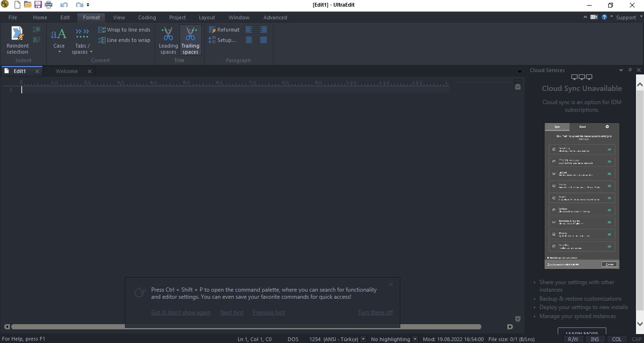
Task: Expand the Help dropdown arrow
Action: 611,17
